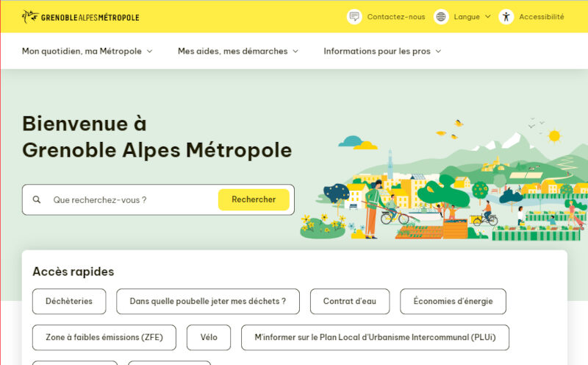The width and height of the screenshot is (588, 365).
Task: Click the city landscape illustration
Action: pos(444,180)
